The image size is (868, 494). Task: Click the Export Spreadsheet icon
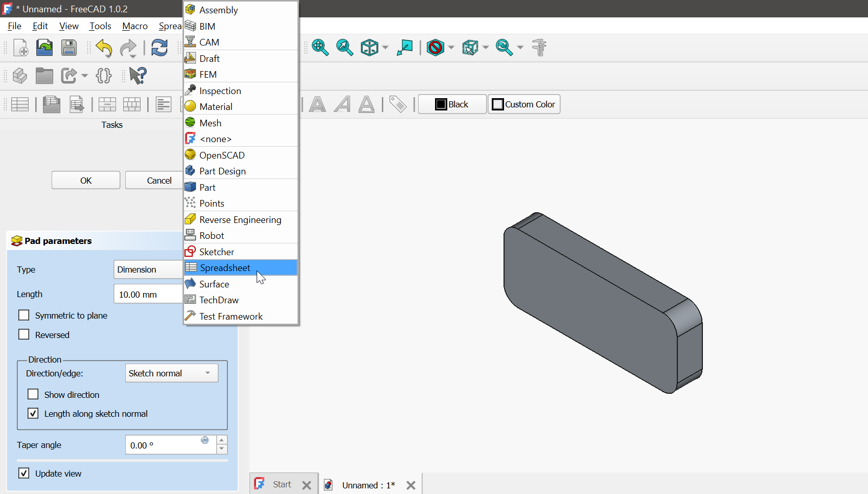click(x=77, y=104)
